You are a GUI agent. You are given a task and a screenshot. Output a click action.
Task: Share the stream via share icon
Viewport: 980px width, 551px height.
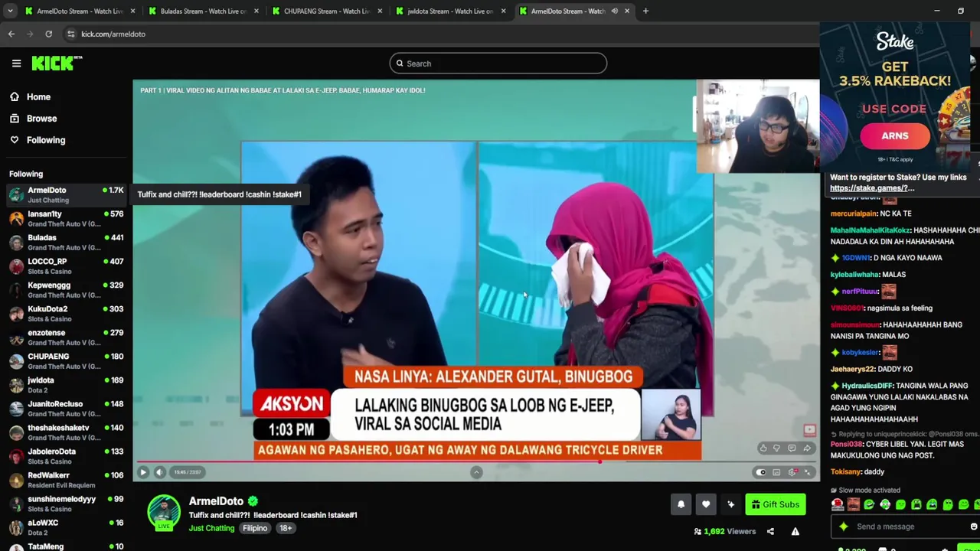click(x=770, y=531)
